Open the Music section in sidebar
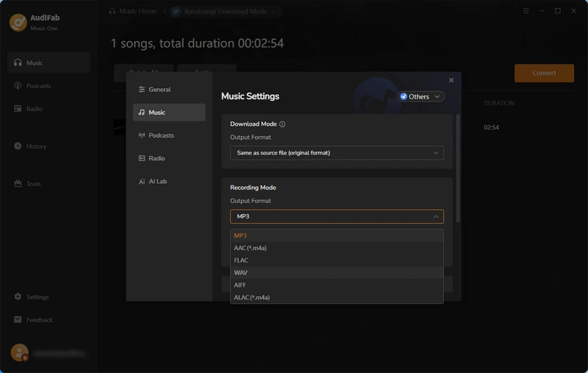The height and width of the screenshot is (373, 588). 49,63
